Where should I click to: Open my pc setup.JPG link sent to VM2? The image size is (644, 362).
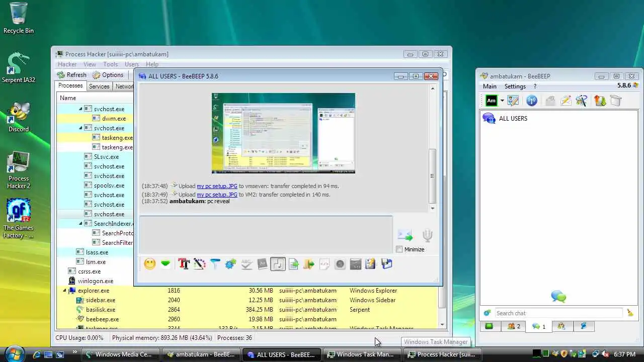[217, 195]
